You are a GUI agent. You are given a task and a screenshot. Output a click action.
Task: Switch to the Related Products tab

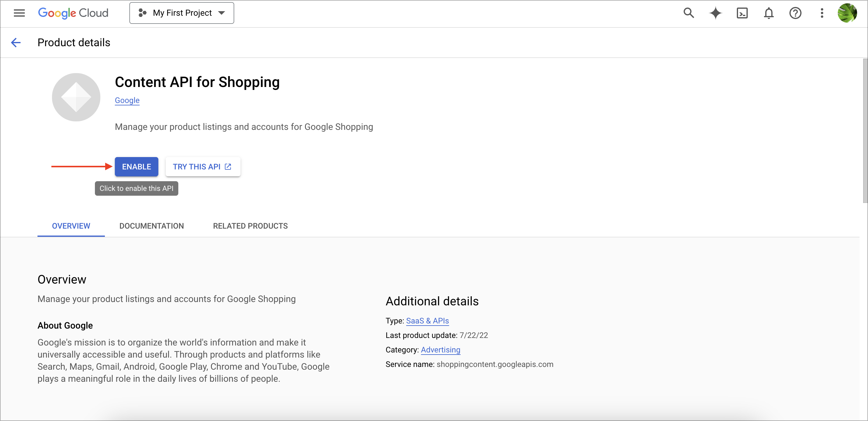tap(250, 226)
